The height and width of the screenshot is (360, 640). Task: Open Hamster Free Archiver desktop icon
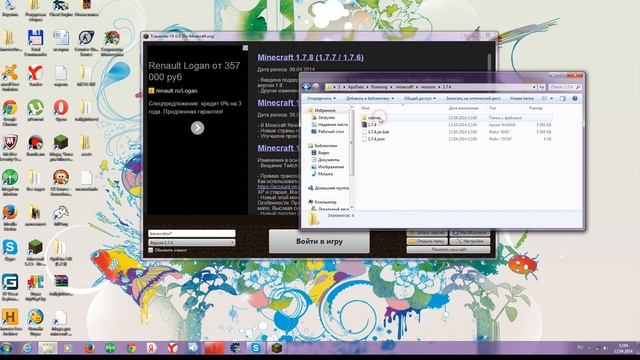(x=10, y=317)
